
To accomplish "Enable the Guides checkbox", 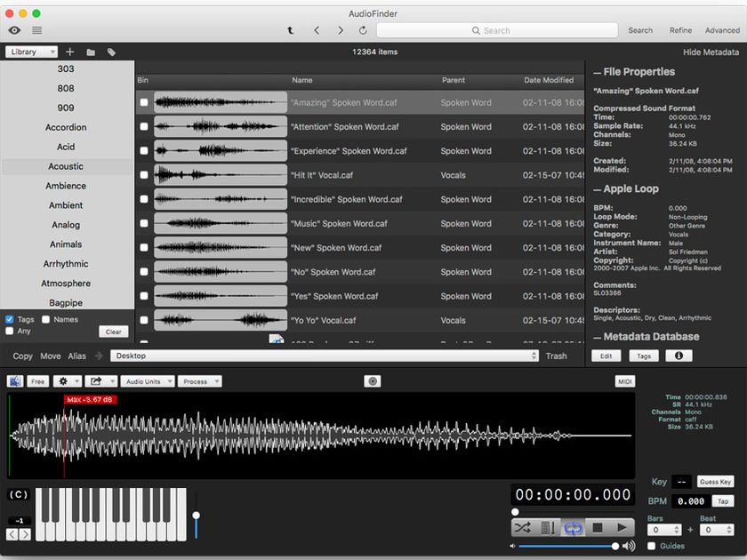I will coord(650,546).
